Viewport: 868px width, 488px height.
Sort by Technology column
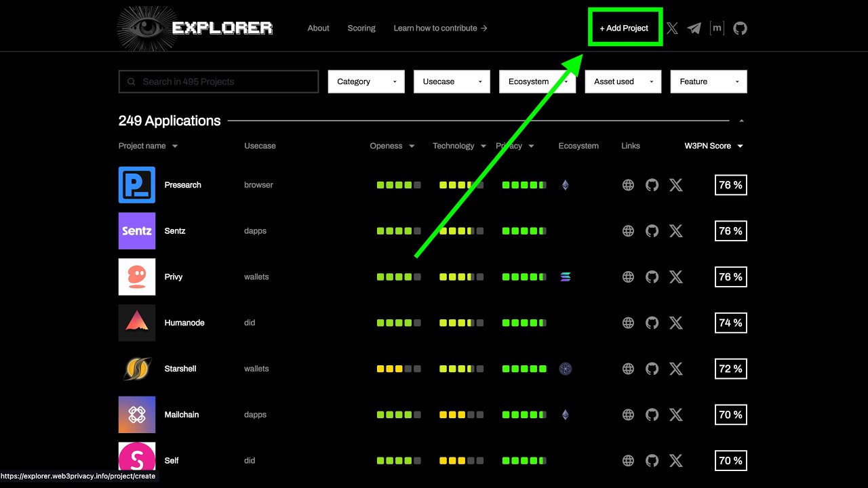point(459,146)
